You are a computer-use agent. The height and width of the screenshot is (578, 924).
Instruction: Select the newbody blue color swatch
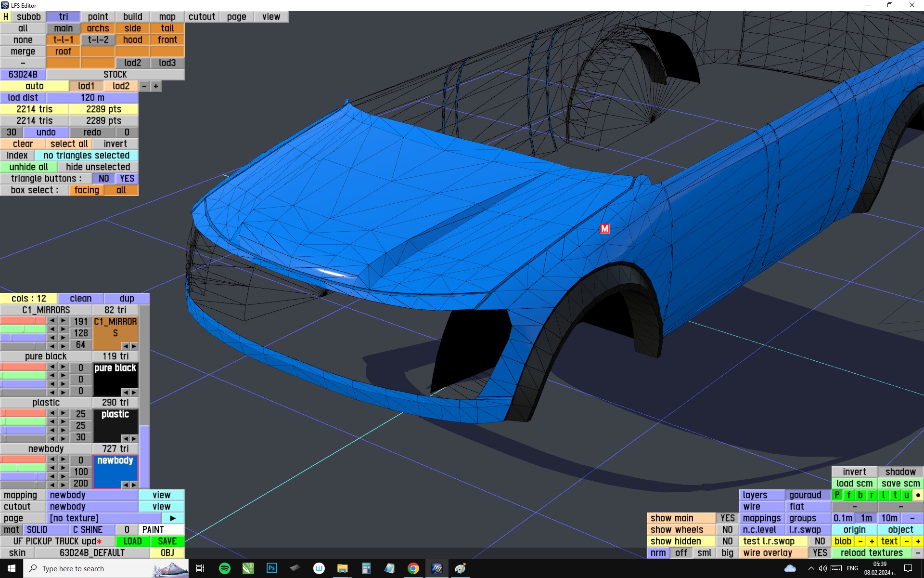[115, 472]
